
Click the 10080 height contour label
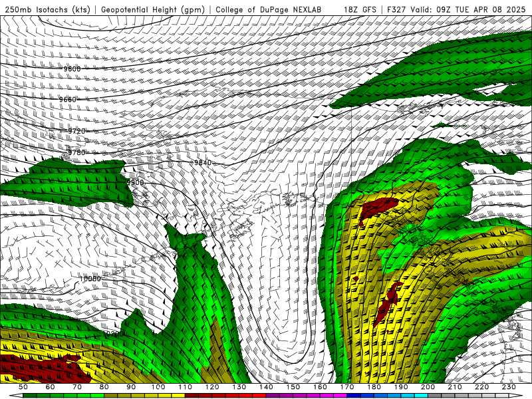click(90, 279)
